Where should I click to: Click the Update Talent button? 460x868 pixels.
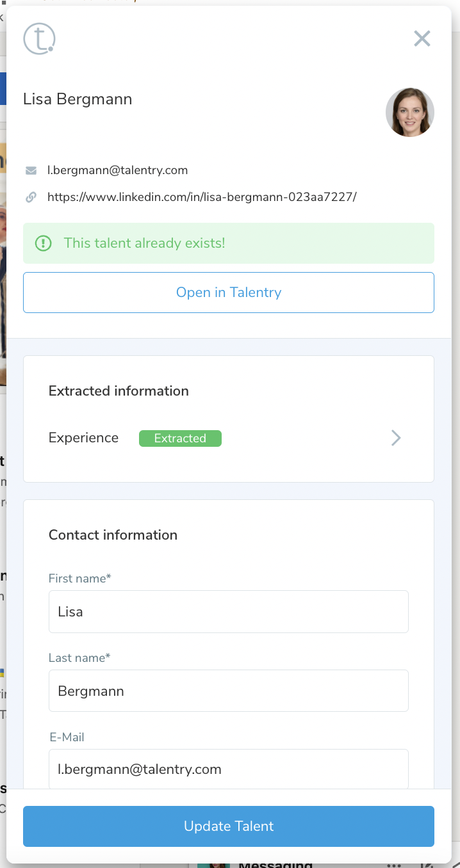point(229,826)
